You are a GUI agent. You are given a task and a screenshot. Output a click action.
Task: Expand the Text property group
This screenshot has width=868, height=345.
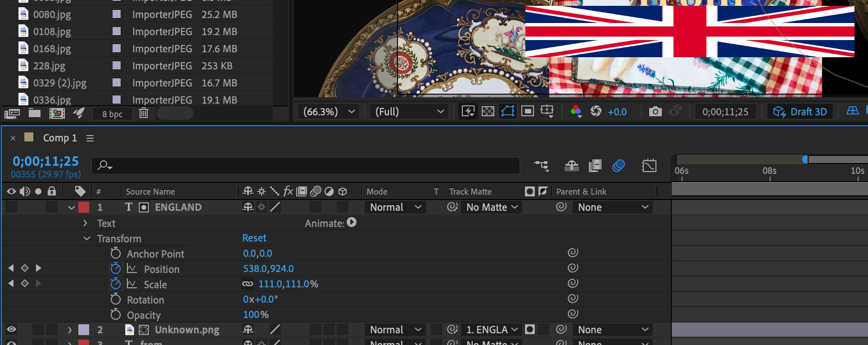coord(85,223)
